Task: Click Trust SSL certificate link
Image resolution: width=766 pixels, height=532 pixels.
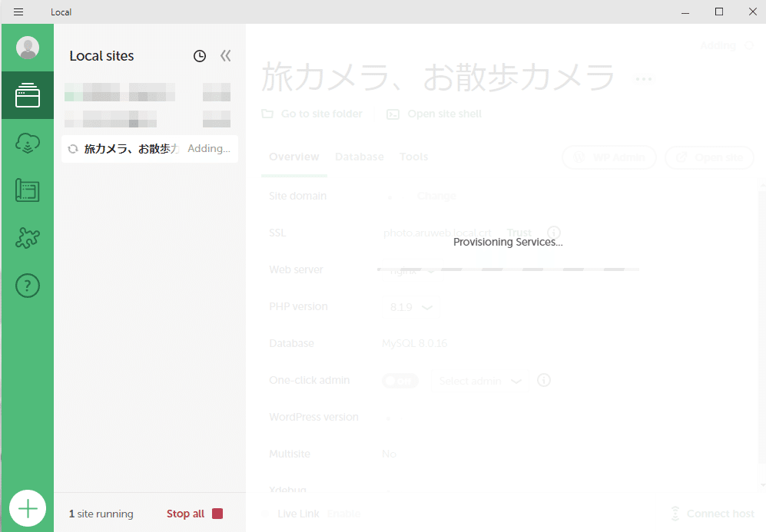Action: click(519, 233)
